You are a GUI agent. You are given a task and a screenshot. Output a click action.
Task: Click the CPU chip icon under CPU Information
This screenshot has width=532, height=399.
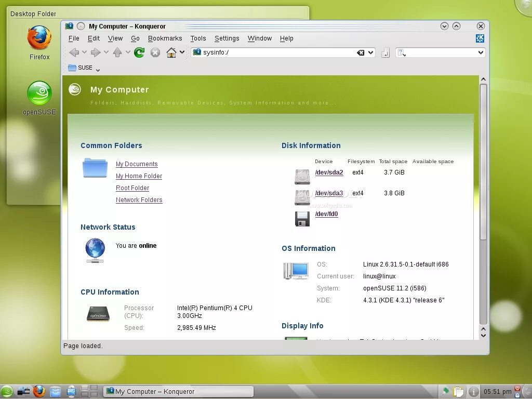point(98,314)
